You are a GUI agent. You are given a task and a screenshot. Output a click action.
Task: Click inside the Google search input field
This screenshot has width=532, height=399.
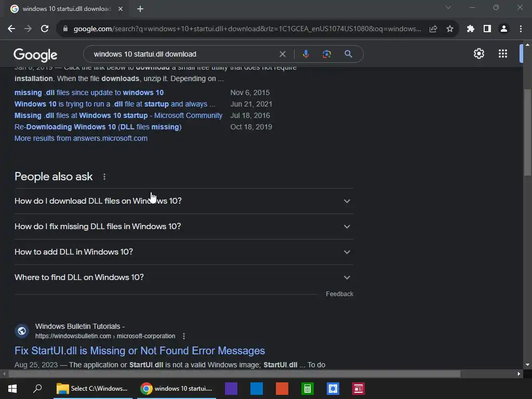point(183,54)
